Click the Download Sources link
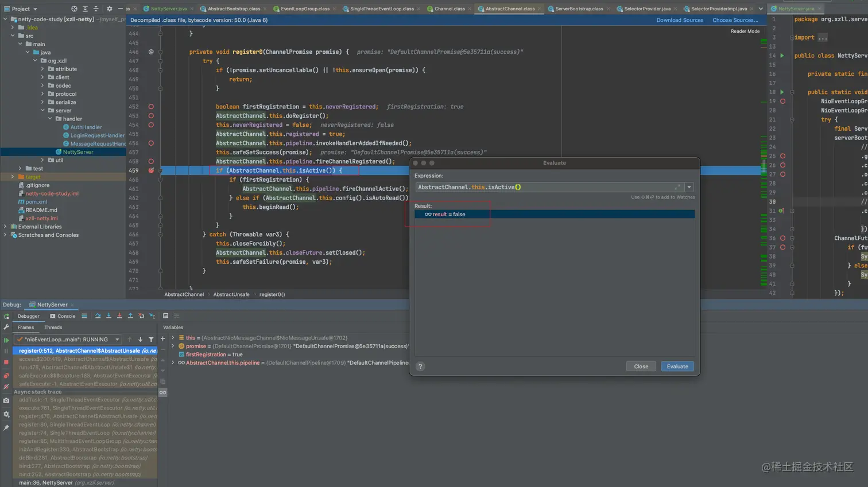This screenshot has height=487, width=868. (x=680, y=20)
